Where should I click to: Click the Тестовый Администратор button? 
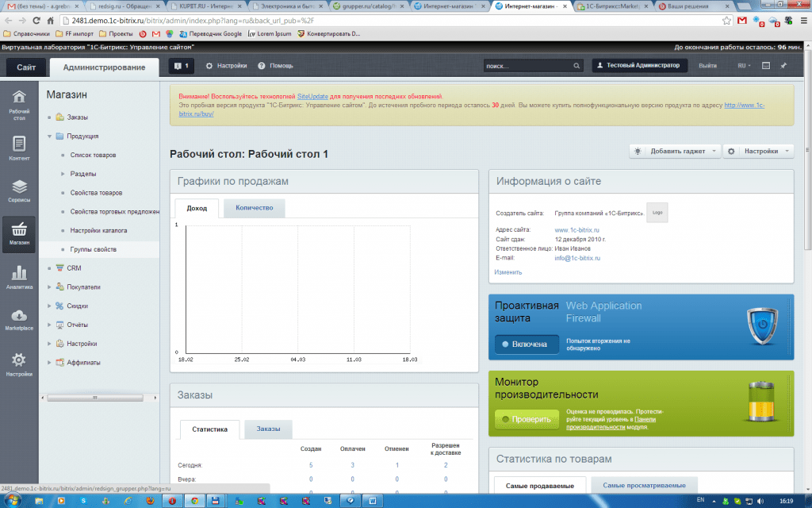pos(639,66)
